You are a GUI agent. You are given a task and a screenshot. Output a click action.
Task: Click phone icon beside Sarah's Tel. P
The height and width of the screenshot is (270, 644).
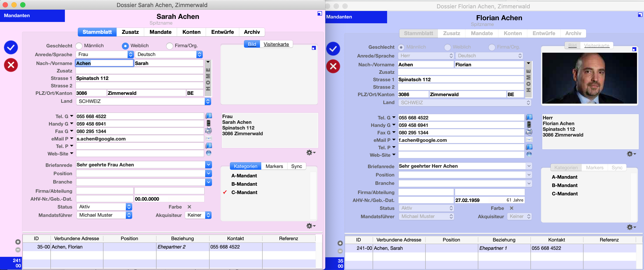click(x=208, y=146)
